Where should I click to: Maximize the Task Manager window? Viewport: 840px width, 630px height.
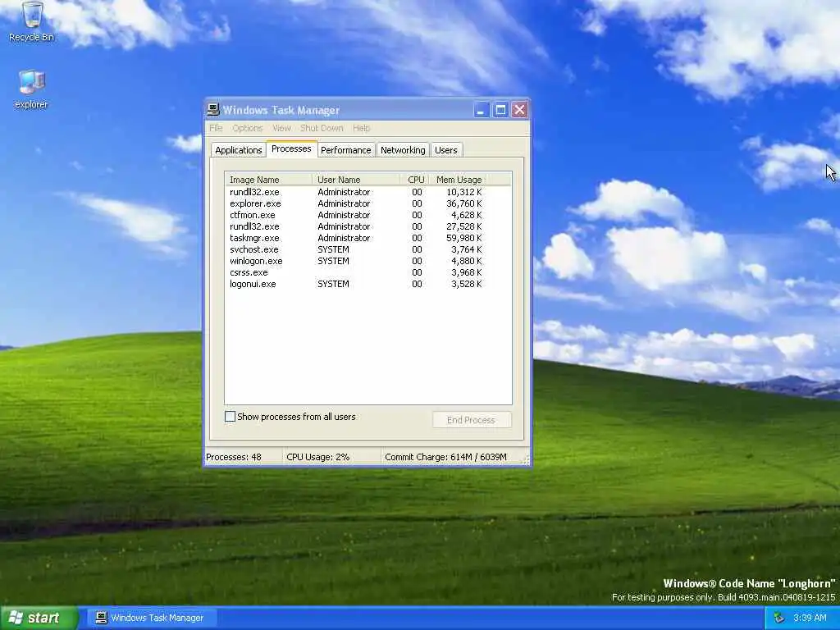tap(500, 110)
